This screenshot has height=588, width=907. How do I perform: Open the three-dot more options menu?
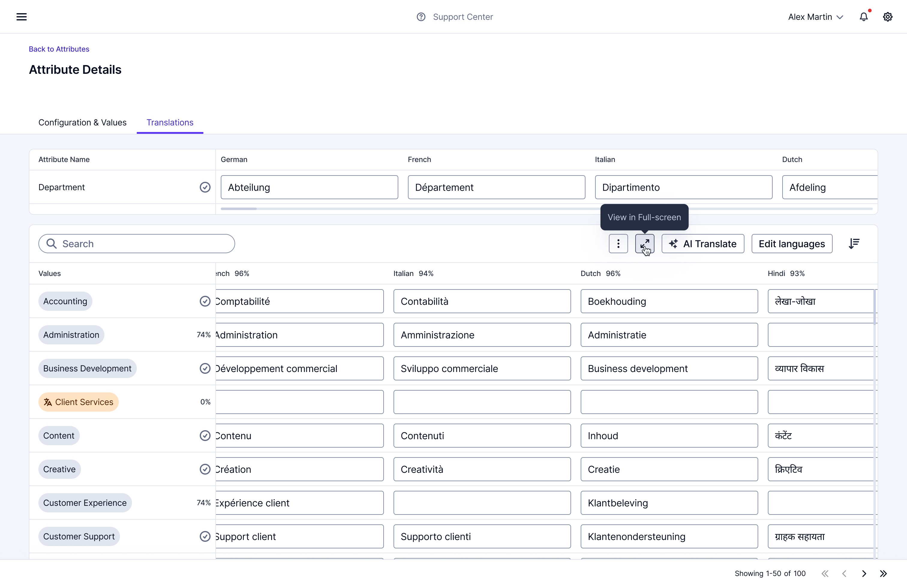618,244
